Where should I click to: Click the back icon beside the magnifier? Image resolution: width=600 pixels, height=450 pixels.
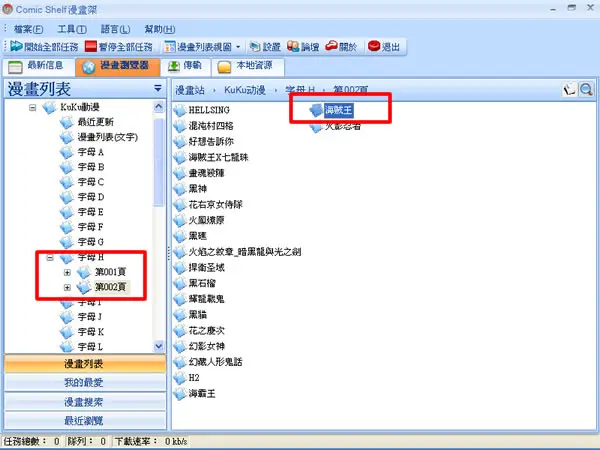569,90
